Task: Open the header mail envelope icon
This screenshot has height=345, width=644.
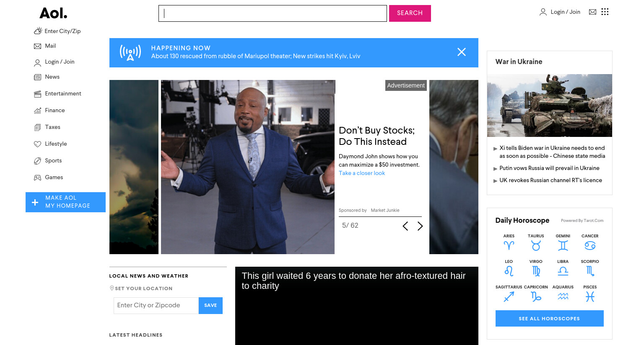Action: point(592,12)
